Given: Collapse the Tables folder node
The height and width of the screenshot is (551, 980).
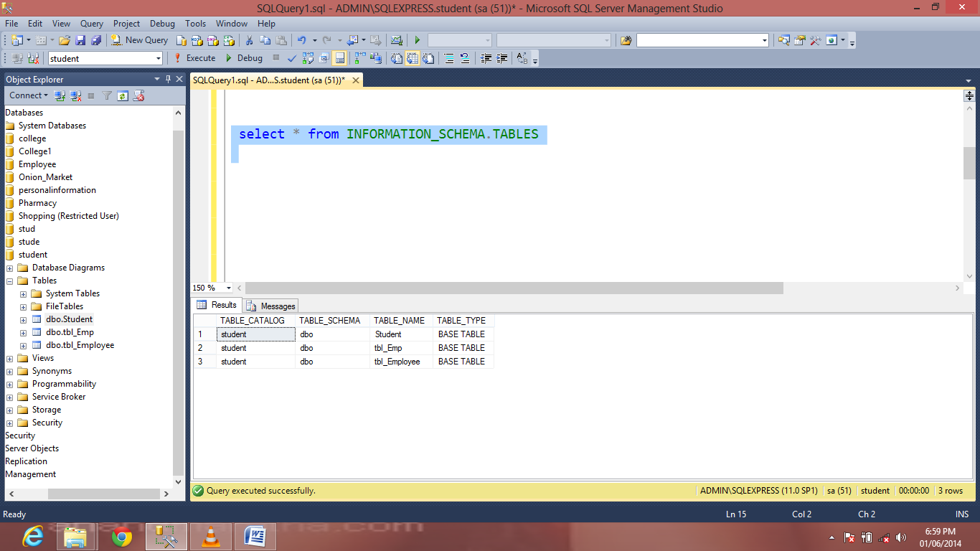Looking at the screenshot, I should [10, 281].
